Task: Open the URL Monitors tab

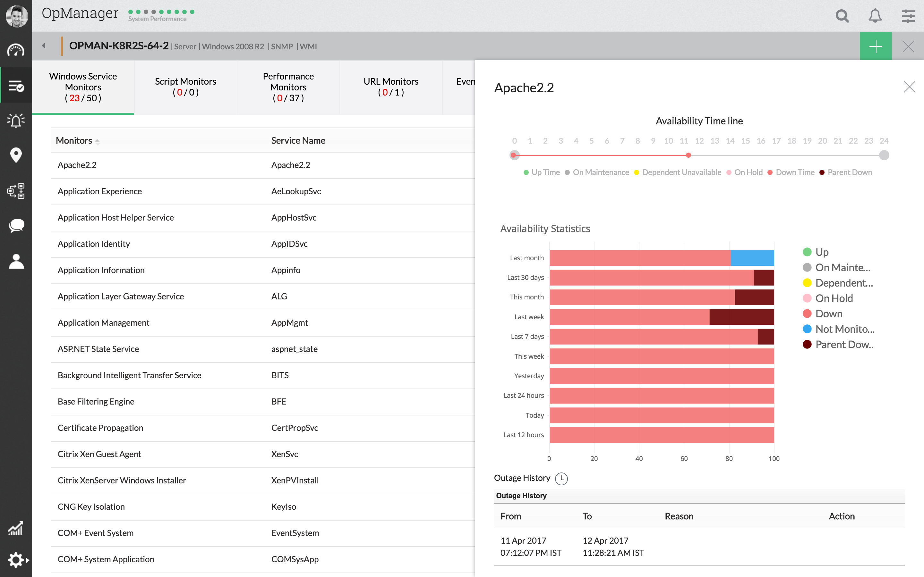Action: tap(390, 87)
